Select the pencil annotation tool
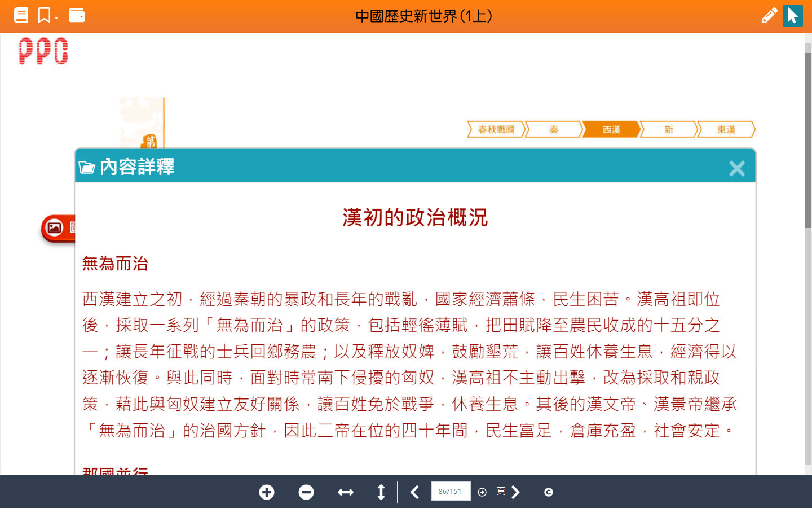 [x=769, y=15]
